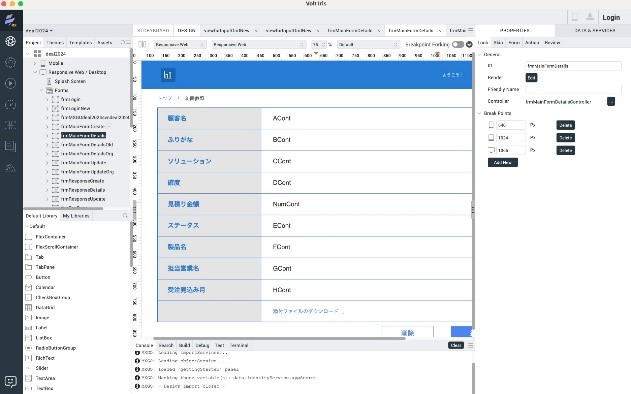This screenshot has width=631, height=394.
Task: Open the Default dropdown in canvas toolbar
Action: point(368,44)
